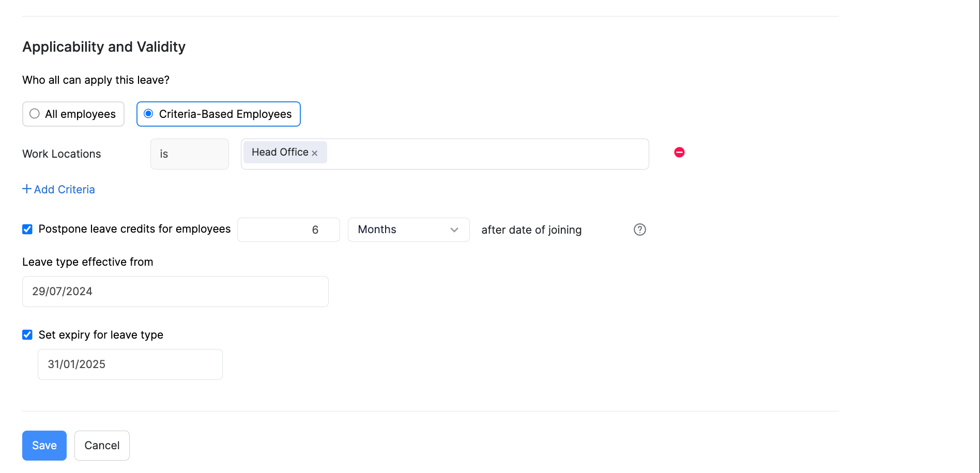
Task: Open the 'is' operator dropdown
Action: [189, 154]
